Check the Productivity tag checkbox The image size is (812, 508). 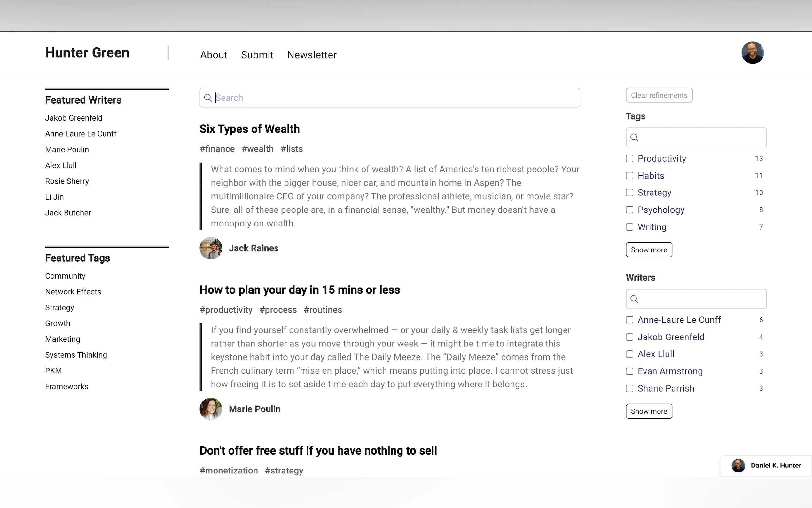tap(629, 159)
